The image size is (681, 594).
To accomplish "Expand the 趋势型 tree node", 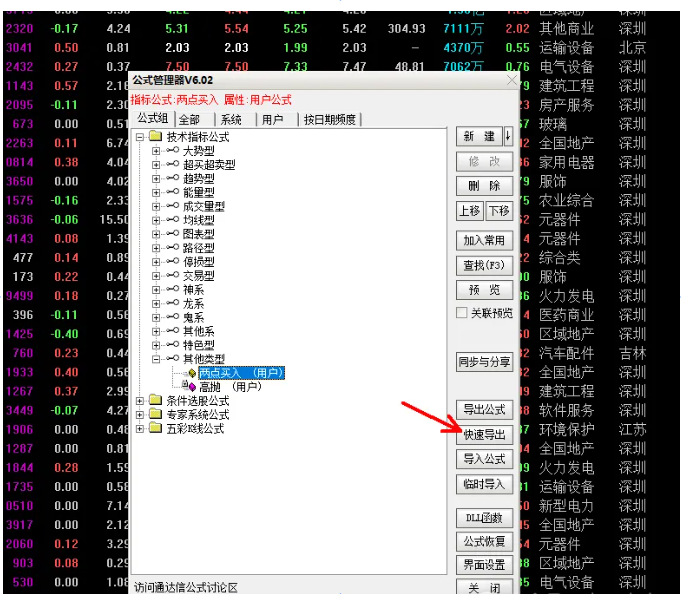I will pos(156,179).
